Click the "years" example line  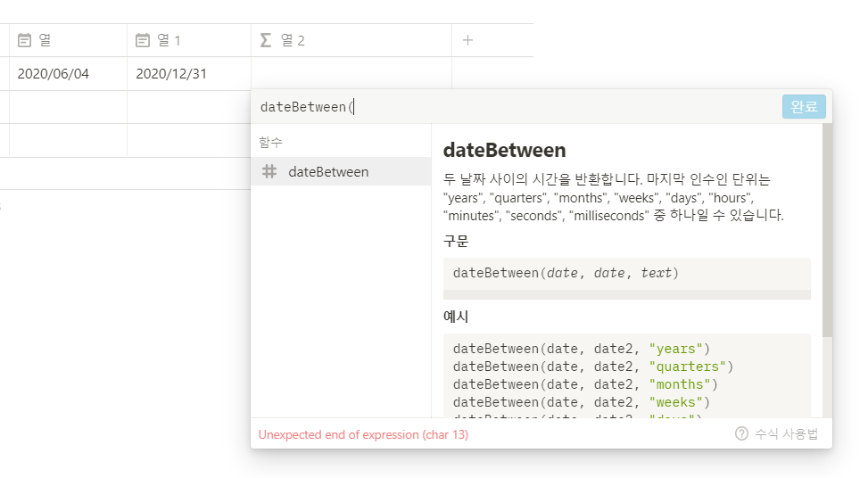pyautogui.click(x=582, y=349)
